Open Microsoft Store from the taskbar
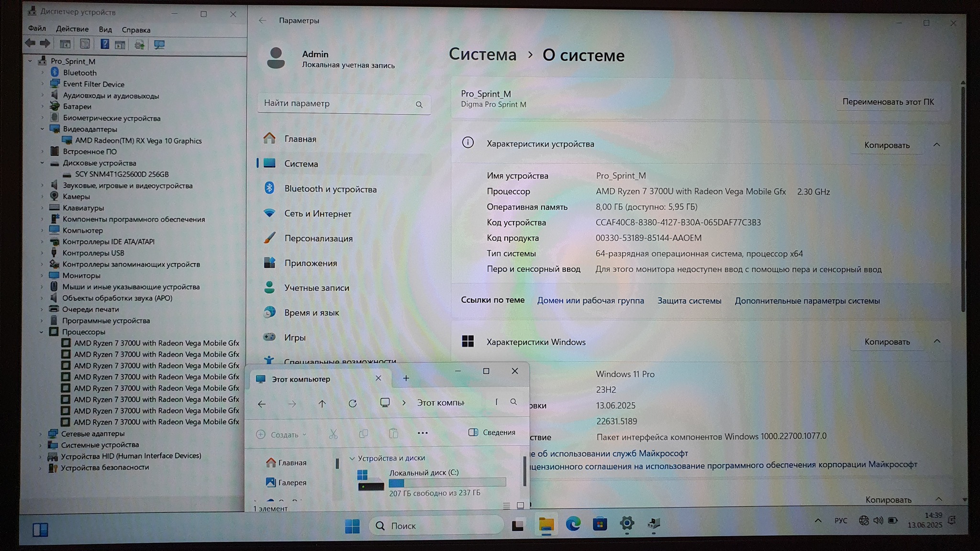This screenshot has height=551, width=980. [x=600, y=524]
